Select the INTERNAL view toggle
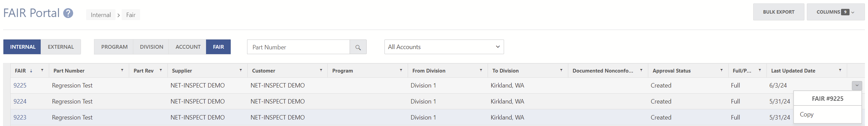868x126 pixels. [x=23, y=47]
